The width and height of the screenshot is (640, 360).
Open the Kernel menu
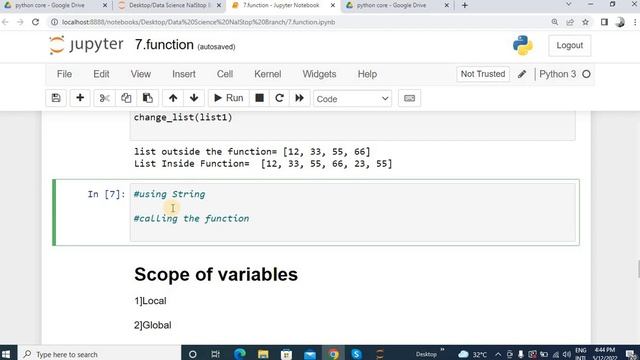(x=268, y=74)
